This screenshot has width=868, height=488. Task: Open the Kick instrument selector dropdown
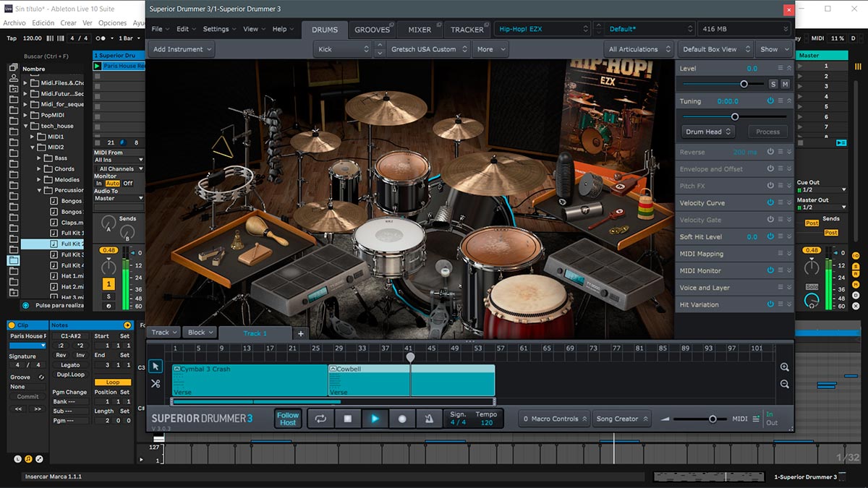[x=343, y=49]
